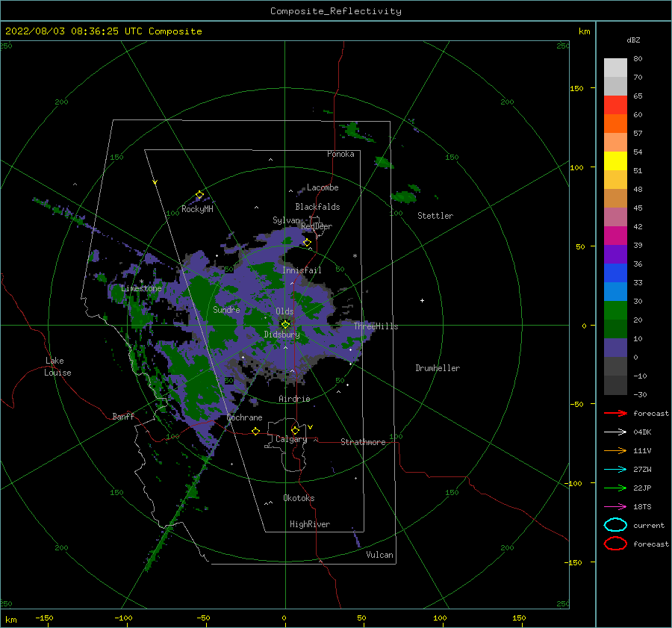Click the Drumheller label
The height and width of the screenshot is (628, 672).
pyautogui.click(x=438, y=368)
